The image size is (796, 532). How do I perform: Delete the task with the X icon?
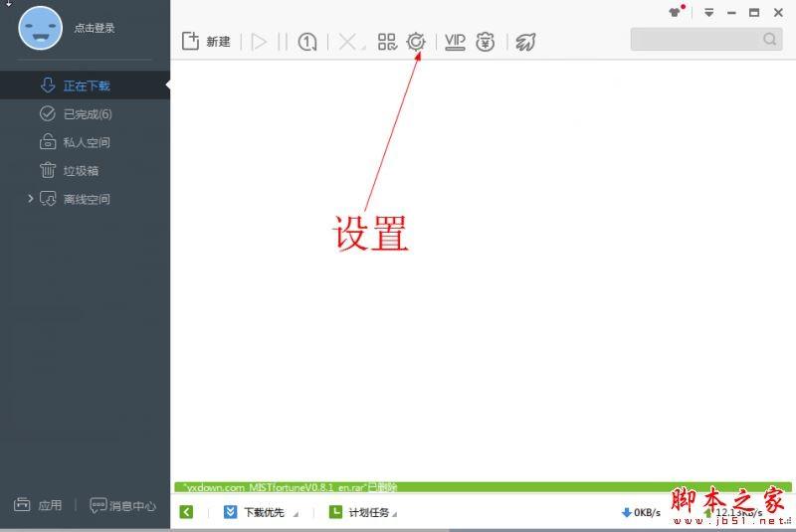(x=349, y=42)
